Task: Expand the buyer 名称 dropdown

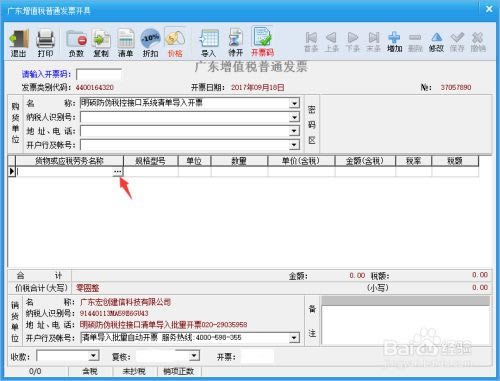Action: (294, 103)
